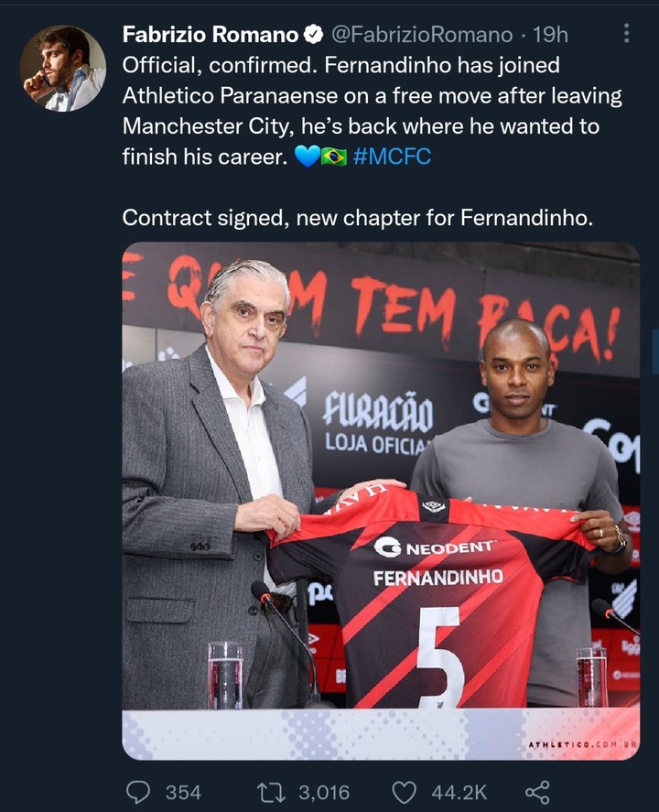Click the retweet arrows icon

point(271,793)
